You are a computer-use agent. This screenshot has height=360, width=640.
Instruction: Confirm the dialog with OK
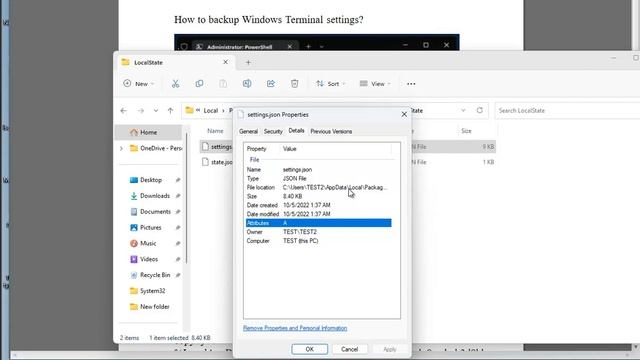point(309,349)
